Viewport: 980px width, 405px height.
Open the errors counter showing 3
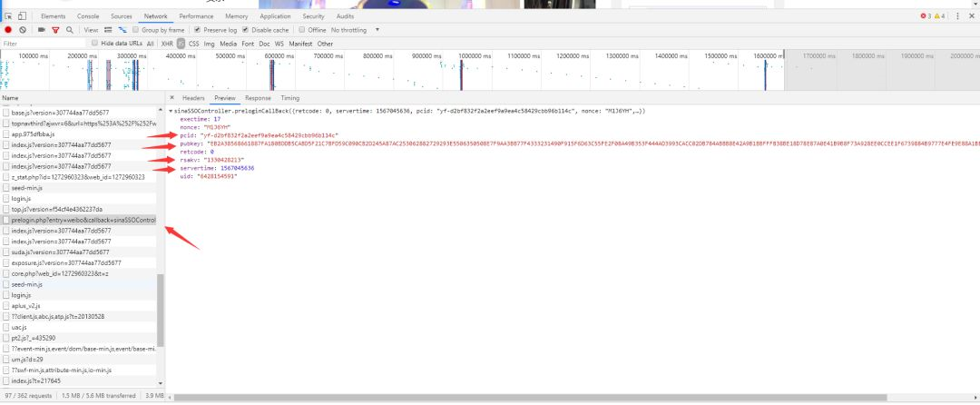(926, 16)
